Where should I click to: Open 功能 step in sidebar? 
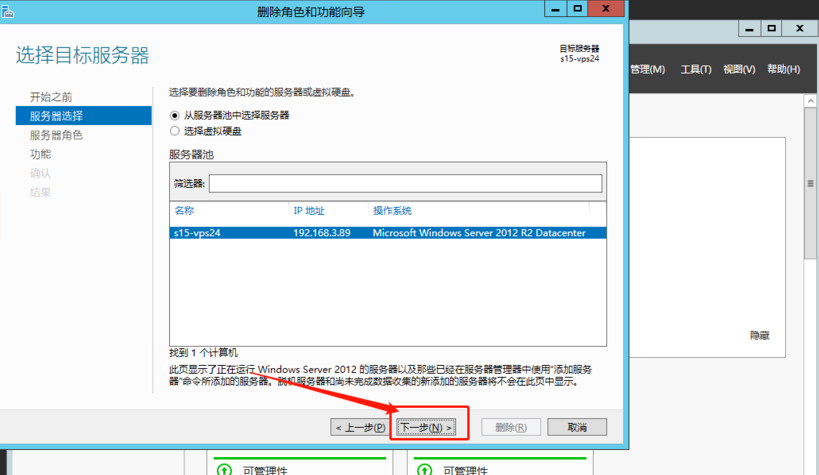[40, 154]
